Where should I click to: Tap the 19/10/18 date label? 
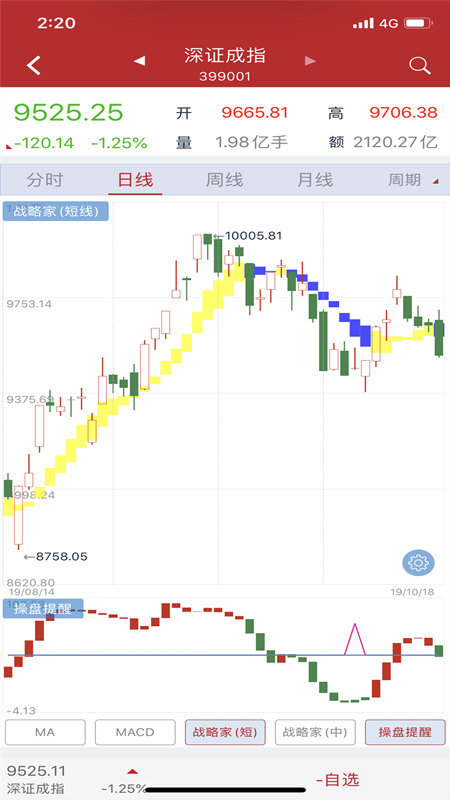pyautogui.click(x=412, y=592)
